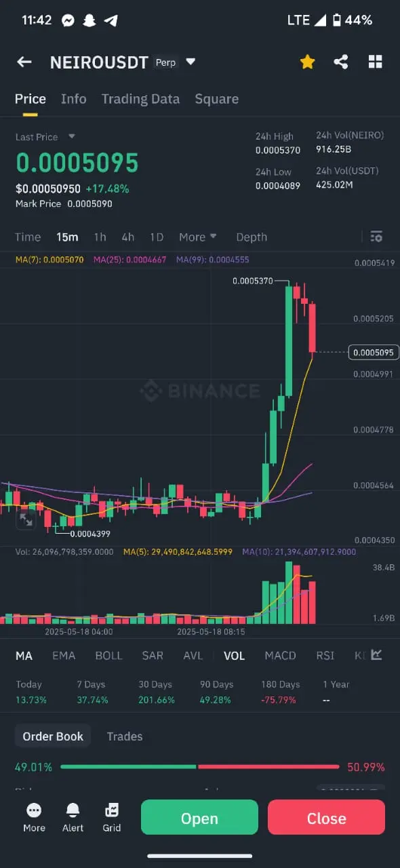The width and height of the screenshot is (400, 868).
Task: Open the Grid trading icon
Action: click(x=112, y=810)
